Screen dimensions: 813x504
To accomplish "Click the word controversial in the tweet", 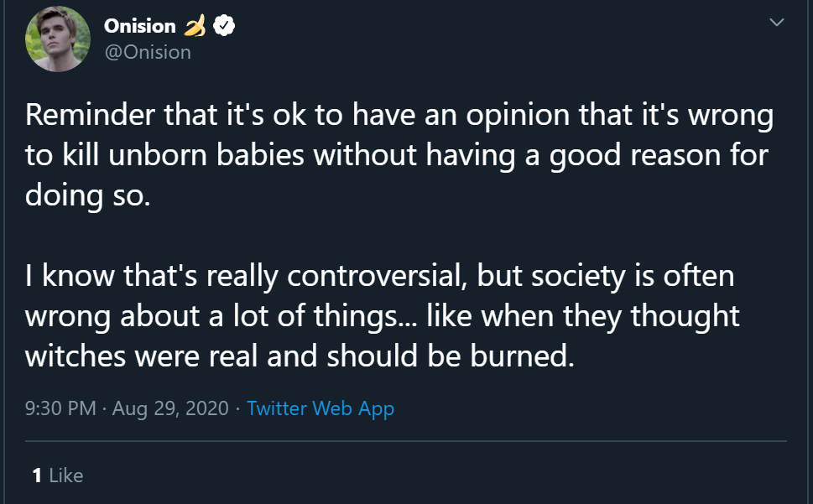I will [x=374, y=275].
